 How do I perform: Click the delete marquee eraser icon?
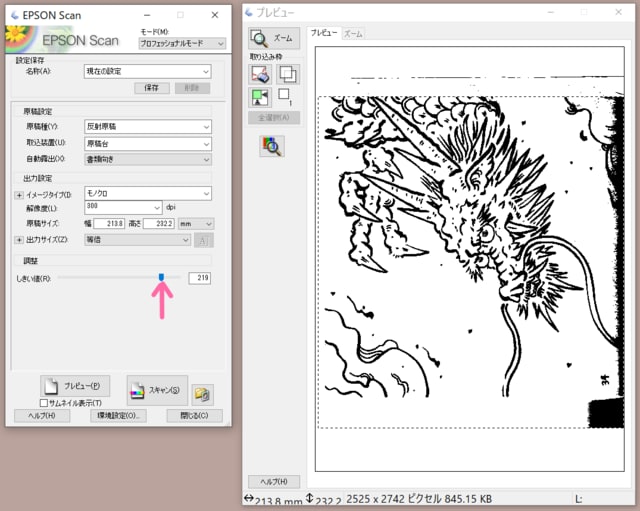tap(260, 73)
